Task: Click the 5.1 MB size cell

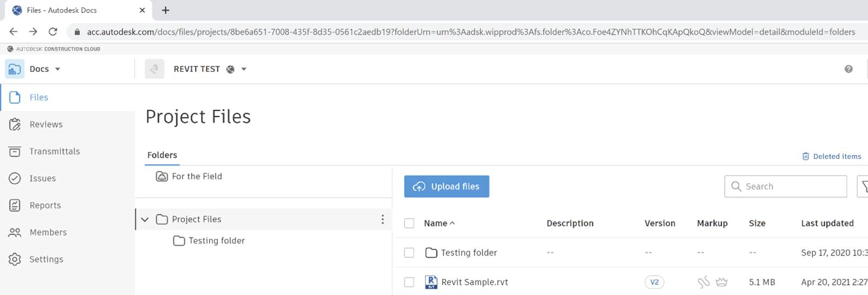Action: [762, 282]
